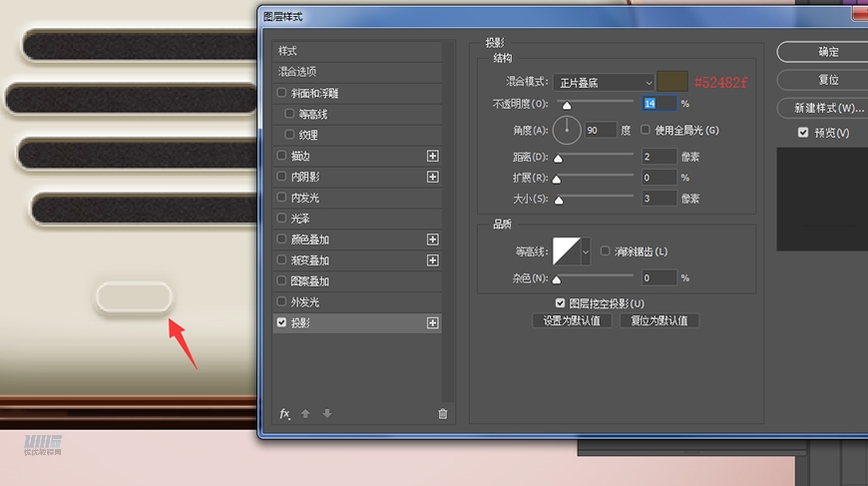This screenshot has height=486, width=868.
Task: Click the move effect up arrow
Action: click(x=305, y=414)
